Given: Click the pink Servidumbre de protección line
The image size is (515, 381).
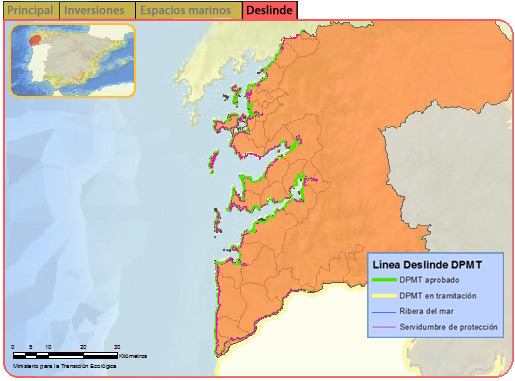Looking at the screenshot, I should point(384,327).
